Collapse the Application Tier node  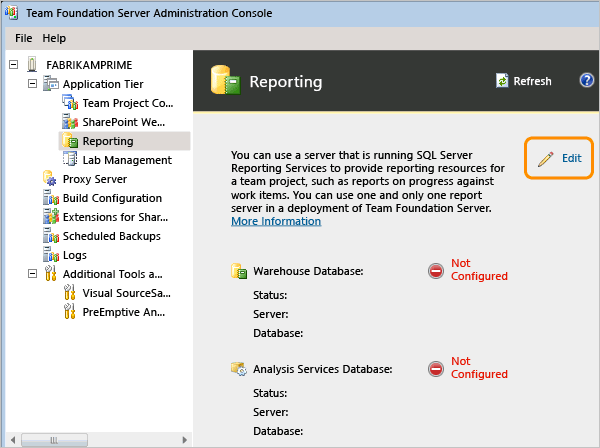tap(33, 84)
